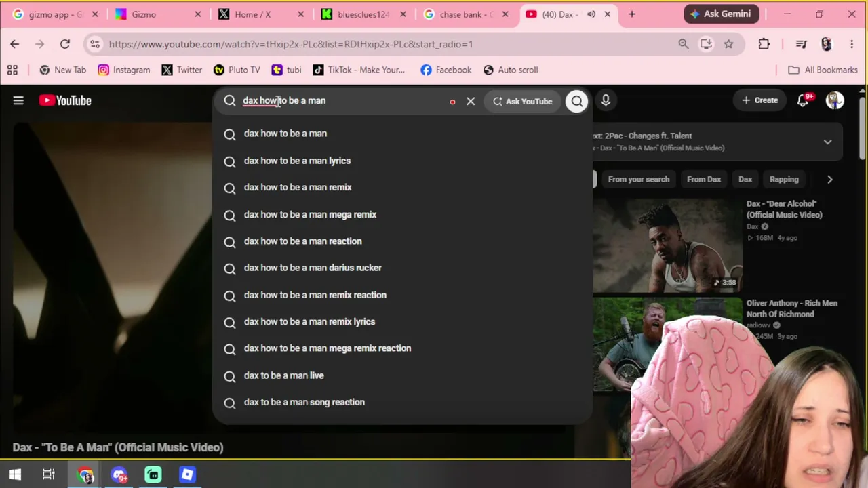
Task: Open the YouTube account avatar menu
Action: pos(835,100)
